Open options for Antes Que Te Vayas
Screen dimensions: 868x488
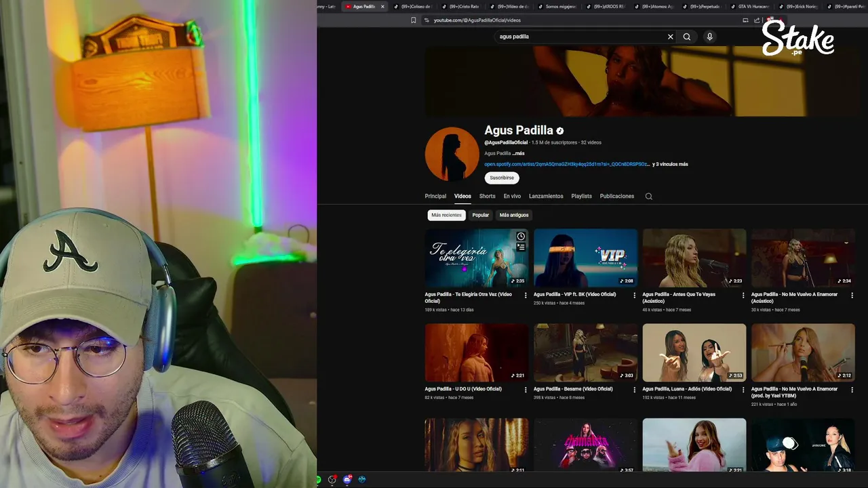[x=743, y=296]
